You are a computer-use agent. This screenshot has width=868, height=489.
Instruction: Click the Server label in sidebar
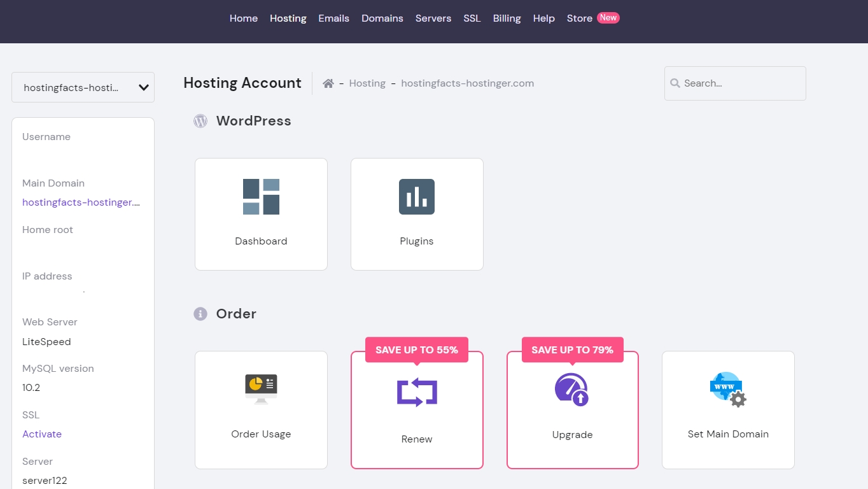(38, 462)
